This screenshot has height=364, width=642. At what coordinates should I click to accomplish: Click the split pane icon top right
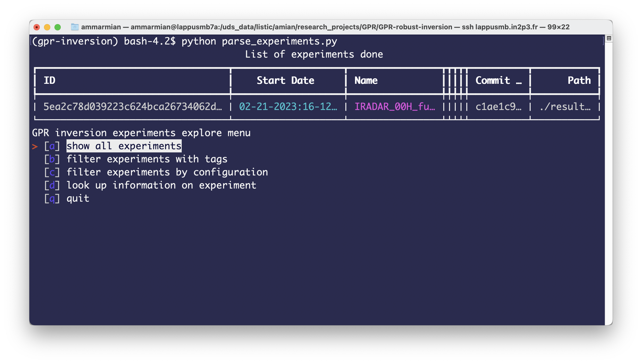coord(609,38)
